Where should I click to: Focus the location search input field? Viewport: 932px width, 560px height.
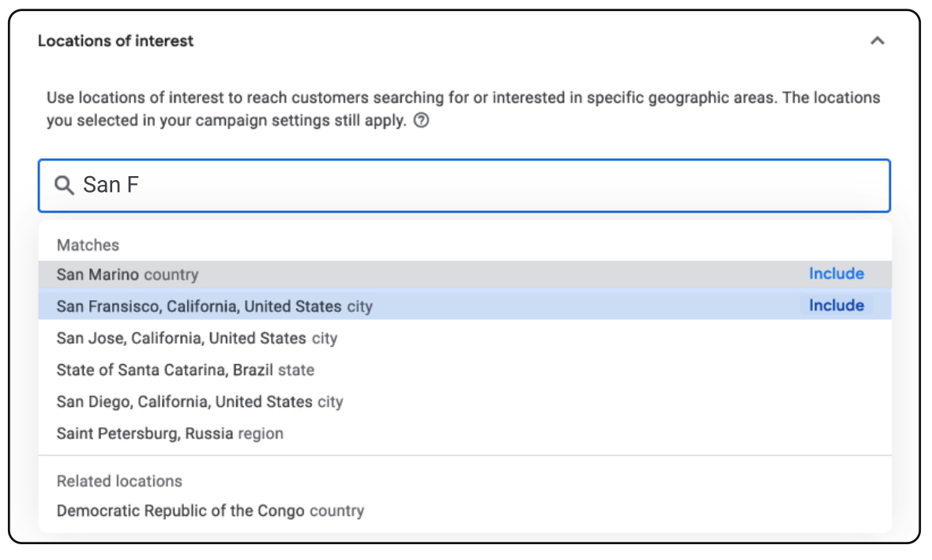[x=474, y=186]
